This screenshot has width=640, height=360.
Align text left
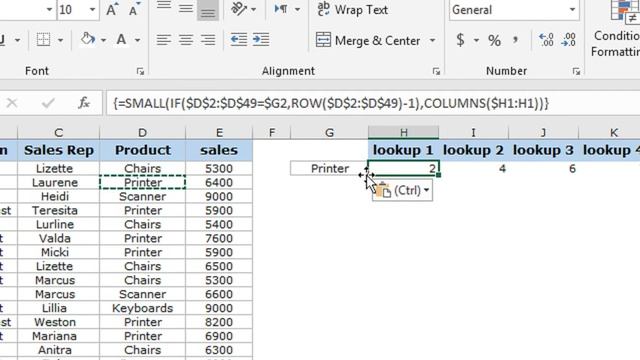(x=164, y=40)
